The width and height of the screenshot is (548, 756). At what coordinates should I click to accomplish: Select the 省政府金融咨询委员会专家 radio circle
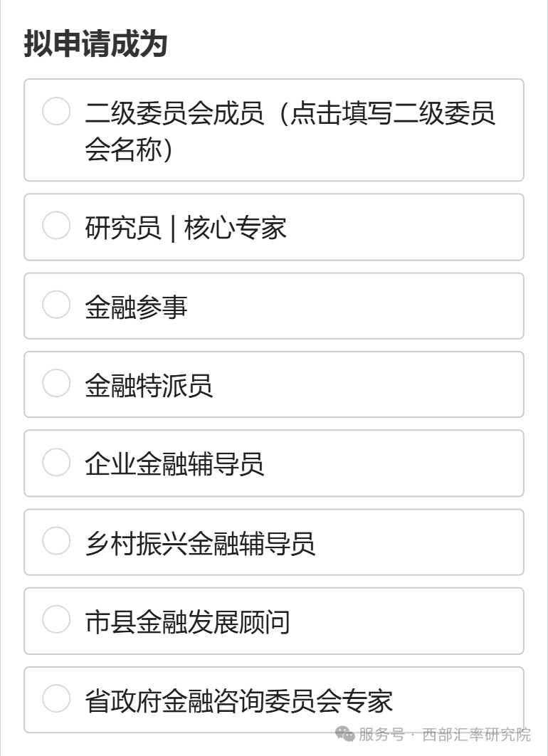point(56,699)
